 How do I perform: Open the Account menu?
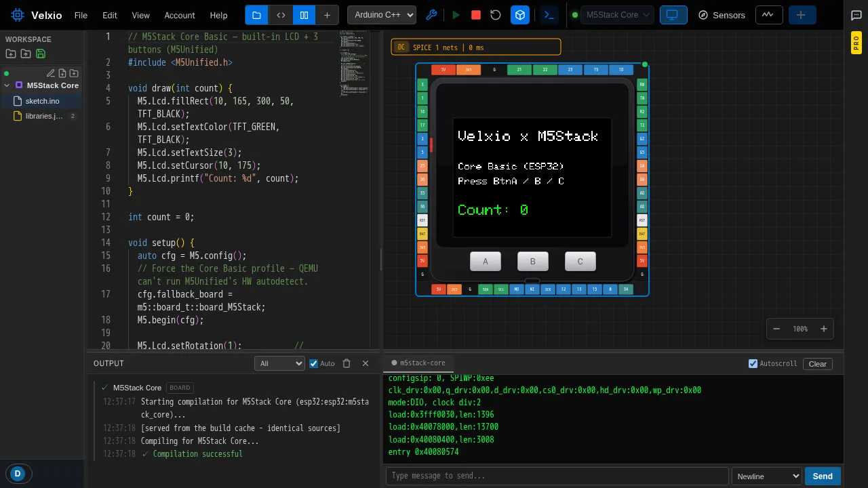coord(180,15)
